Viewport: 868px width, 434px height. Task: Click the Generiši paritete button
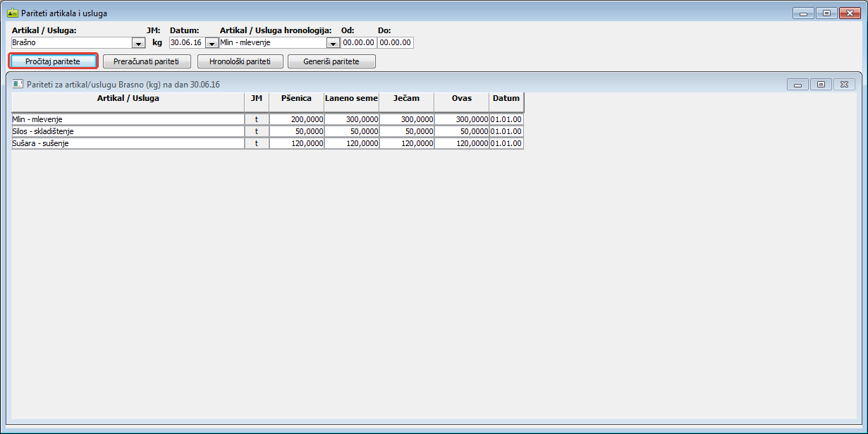(x=331, y=61)
